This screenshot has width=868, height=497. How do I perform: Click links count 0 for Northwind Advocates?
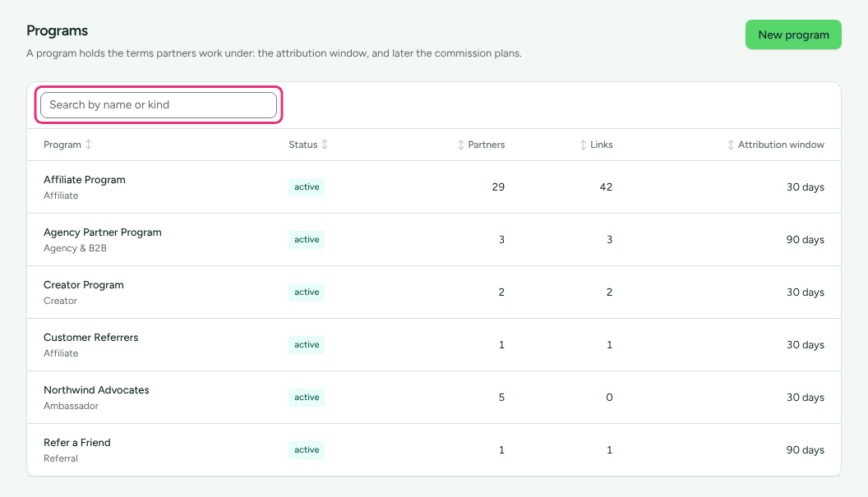tap(609, 398)
